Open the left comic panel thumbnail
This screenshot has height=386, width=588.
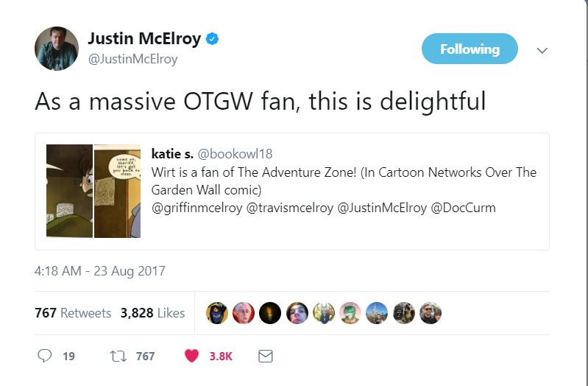click(69, 191)
